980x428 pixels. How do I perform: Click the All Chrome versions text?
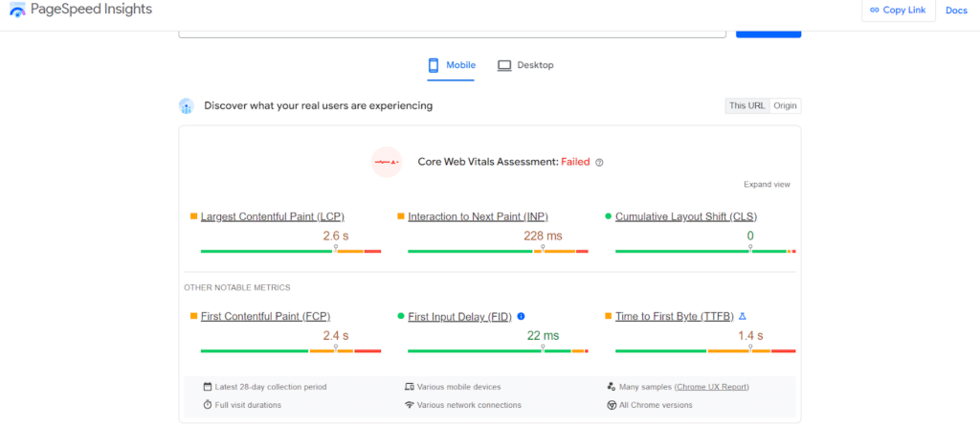tap(656, 405)
